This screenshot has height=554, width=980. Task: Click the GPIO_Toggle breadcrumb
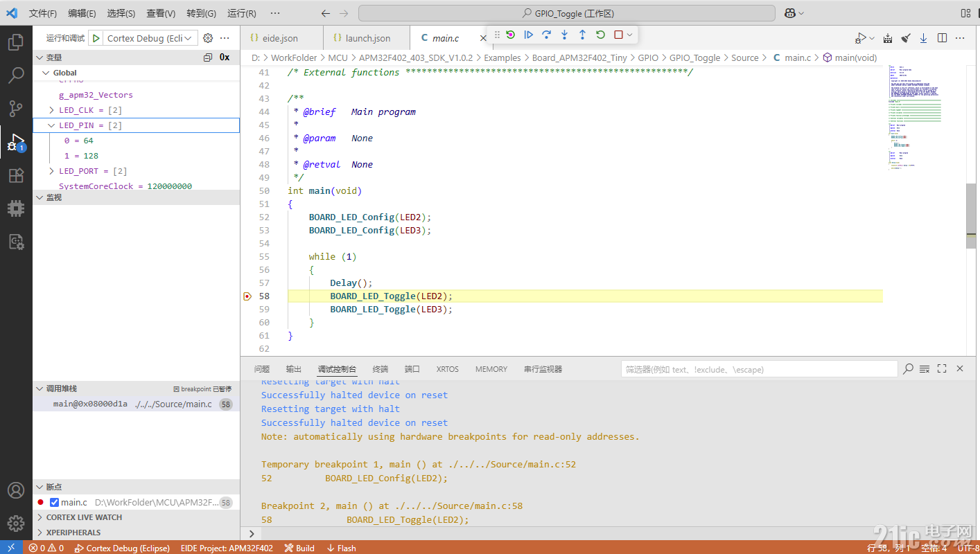pos(694,57)
